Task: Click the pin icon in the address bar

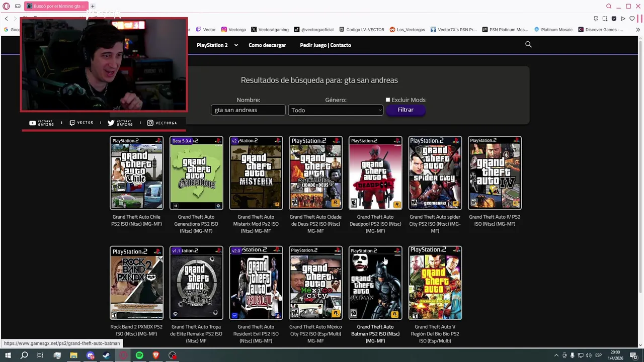Action: point(596,19)
